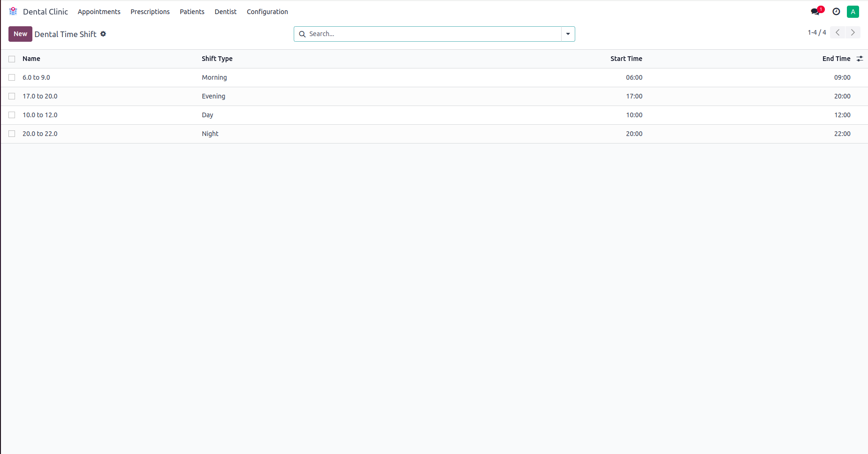The width and height of the screenshot is (868, 454).
Task: Open the Dental Clinic app home icon
Action: point(13,11)
